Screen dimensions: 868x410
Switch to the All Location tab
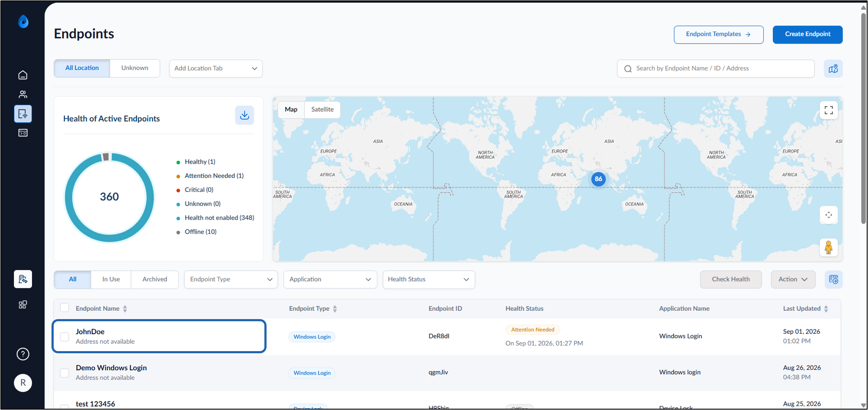click(x=82, y=68)
